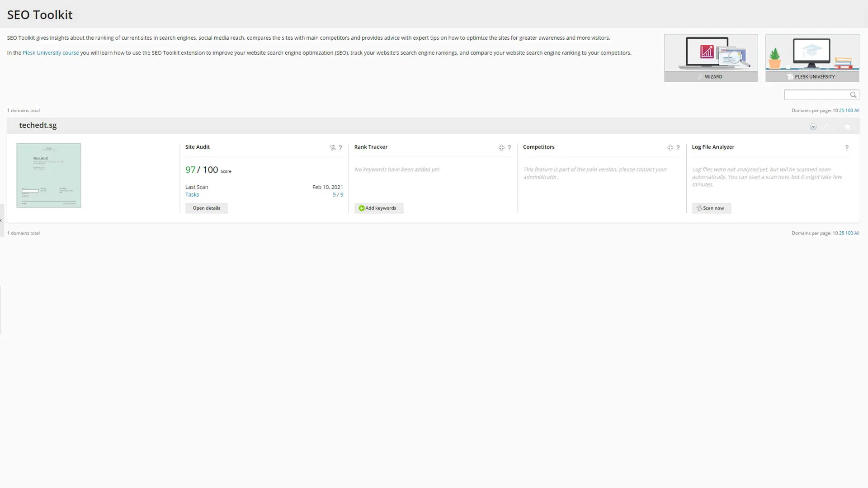Expand the left sidebar using the side arrow
This screenshot has width=868, height=488.
pos(1,221)
